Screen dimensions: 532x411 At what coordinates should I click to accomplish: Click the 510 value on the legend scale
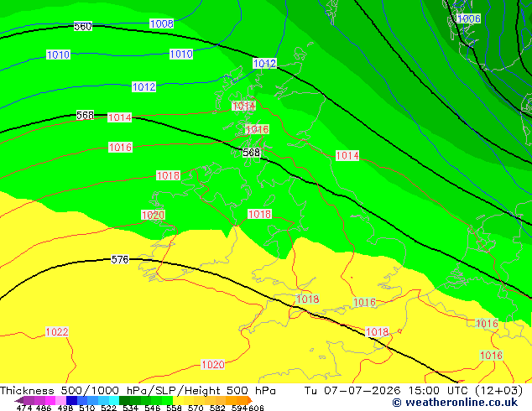pyautogui.click(x=87, y=408)
